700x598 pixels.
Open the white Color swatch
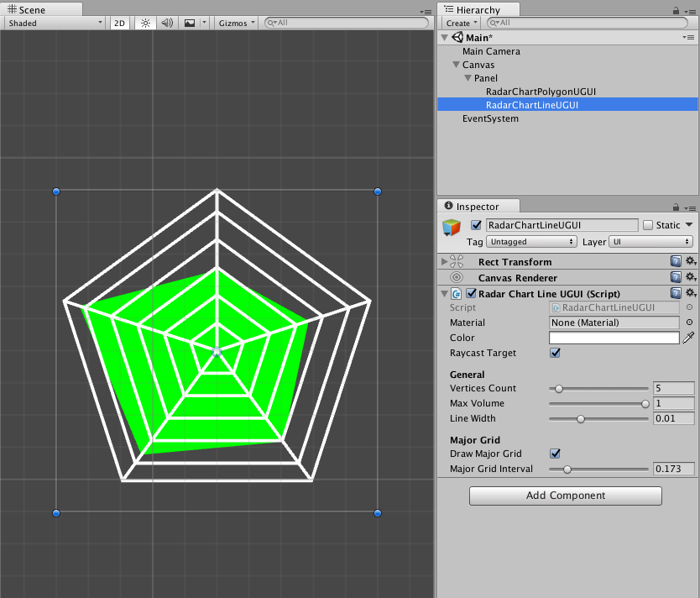pos(614,338)
